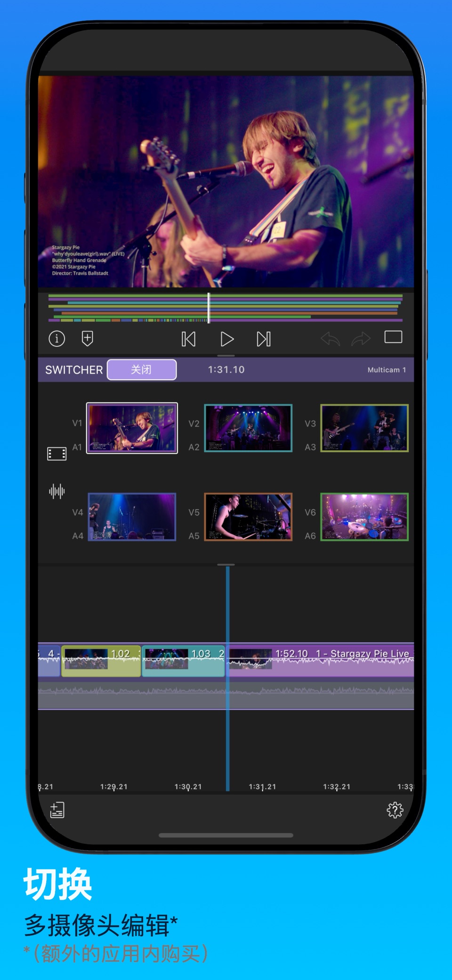452x980 pixels.
Task: Play the video preview
Action: pyautogui.click(x=227, y=339)
